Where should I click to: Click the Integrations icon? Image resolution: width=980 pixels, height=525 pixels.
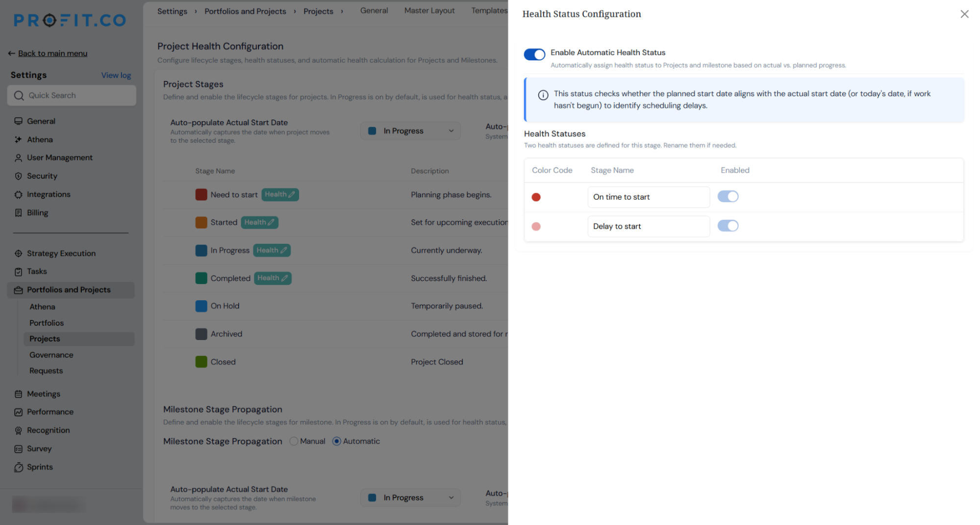pyautogui.click(x=18, y=195)
